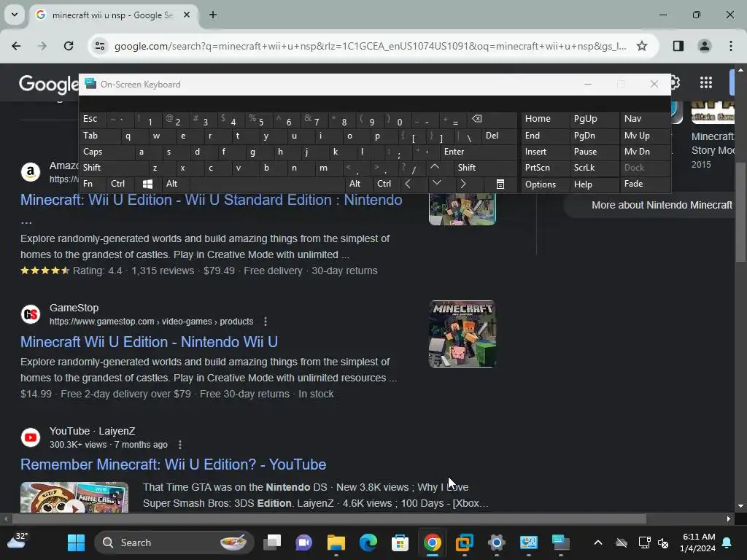Open Remember Minecraft: Wii U Edition YouTube result
Screen dimensions: 747x560
(174, 464)
